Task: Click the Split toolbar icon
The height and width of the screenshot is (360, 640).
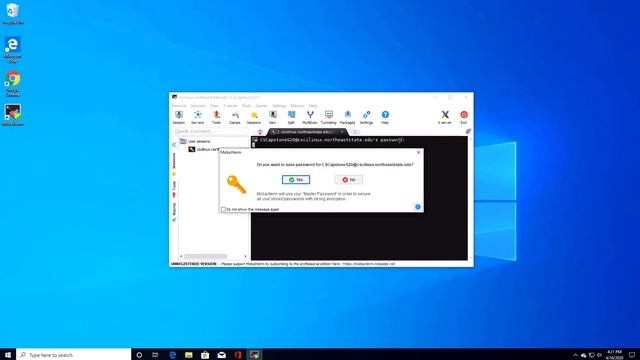Action: tap(291, 117)
